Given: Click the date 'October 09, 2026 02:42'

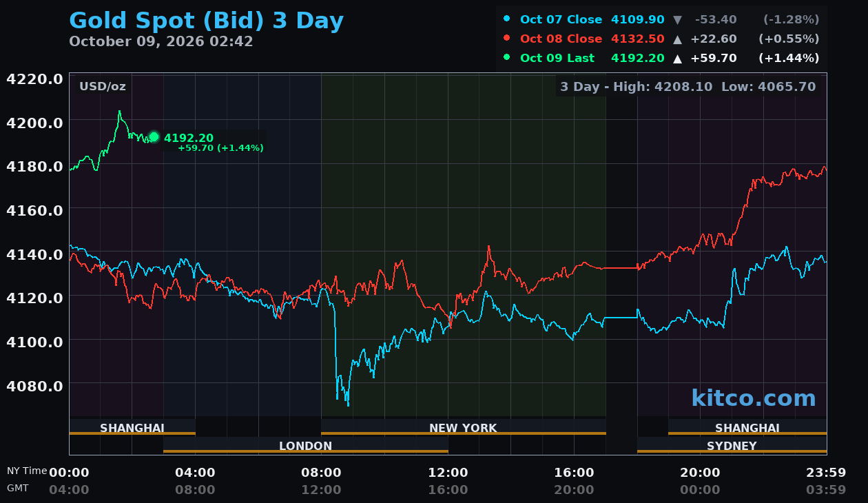Looking at the screenshot, I should pos(161,41).
